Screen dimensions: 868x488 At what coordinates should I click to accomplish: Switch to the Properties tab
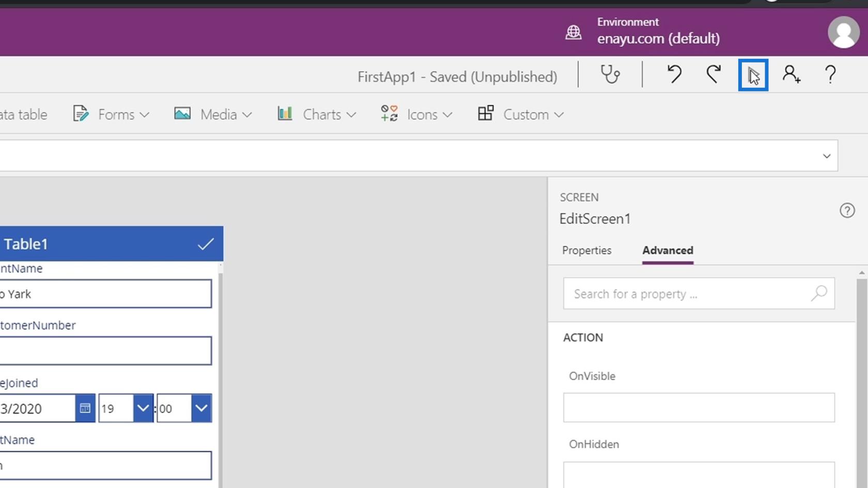coord(586,250)
